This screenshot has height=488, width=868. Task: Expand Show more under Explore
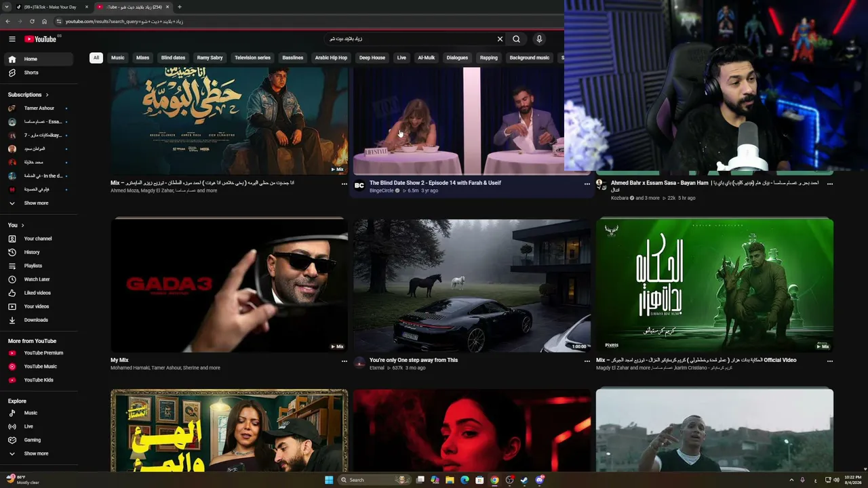[37, 453]
